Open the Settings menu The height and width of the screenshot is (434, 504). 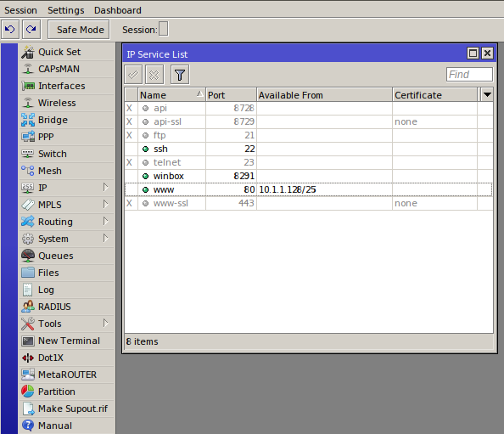point(66,10)
